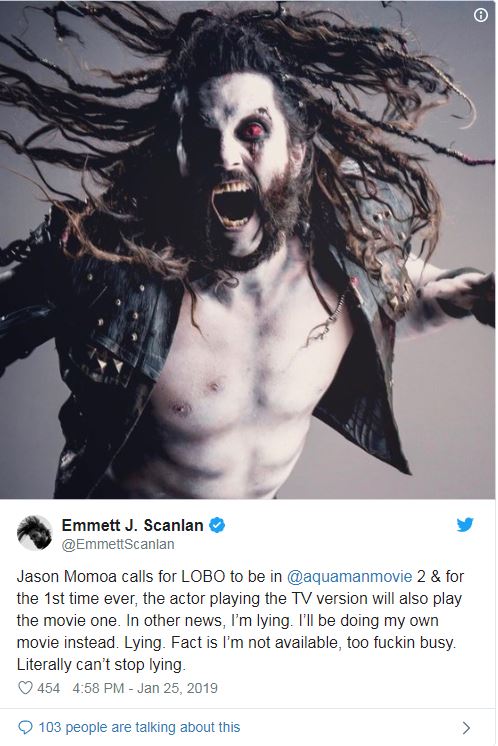The width and height of the screenshot is (498, 746).
Task: Click the 'Jason Momoa' text in tweet
Action: coord(67,576)
